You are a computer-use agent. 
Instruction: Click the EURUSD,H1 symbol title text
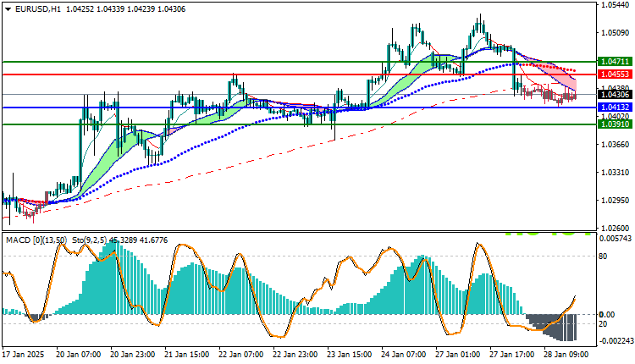(x=37, y=9)
